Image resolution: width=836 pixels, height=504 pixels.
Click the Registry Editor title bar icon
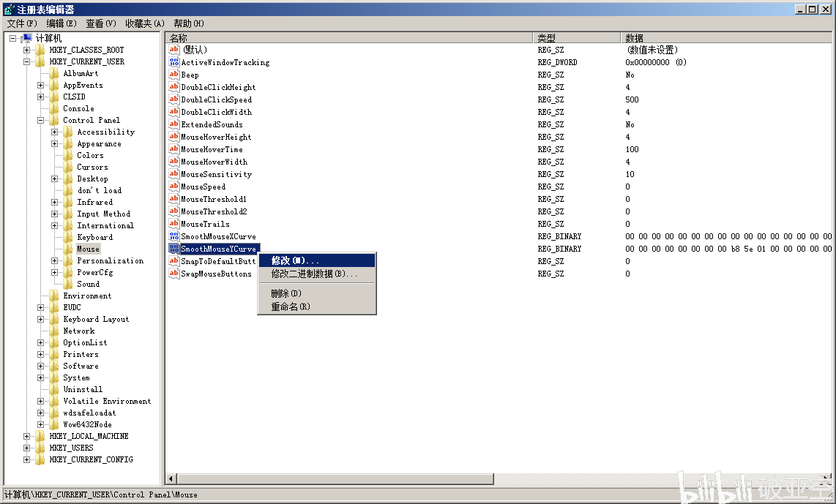(x=9, y=9)
